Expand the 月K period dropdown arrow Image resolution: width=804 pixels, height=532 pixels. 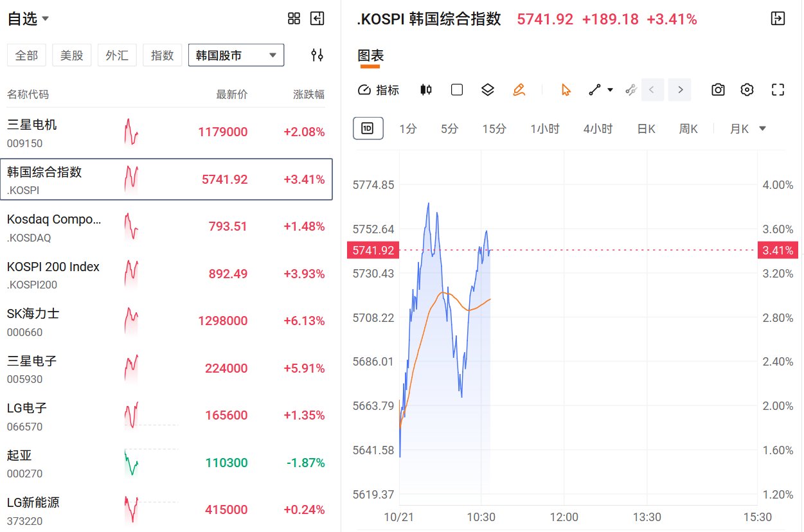pyautogui.click(x=762, y=129)
